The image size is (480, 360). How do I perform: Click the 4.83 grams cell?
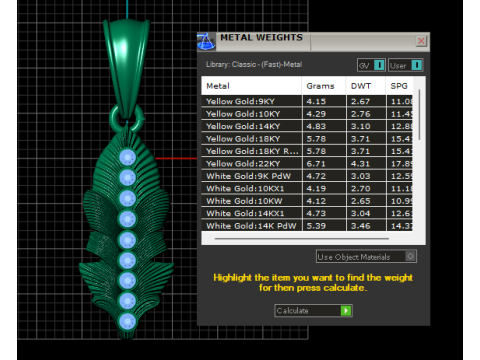[324, 126]
